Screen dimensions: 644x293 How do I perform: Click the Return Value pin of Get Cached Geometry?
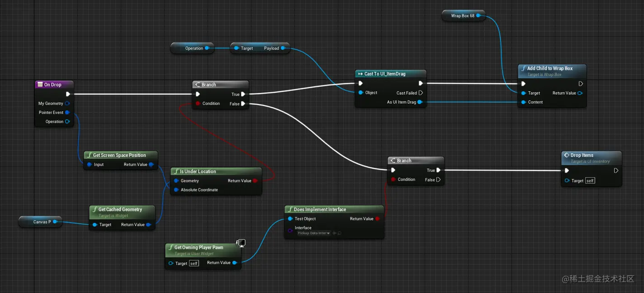tap(148, 225)
